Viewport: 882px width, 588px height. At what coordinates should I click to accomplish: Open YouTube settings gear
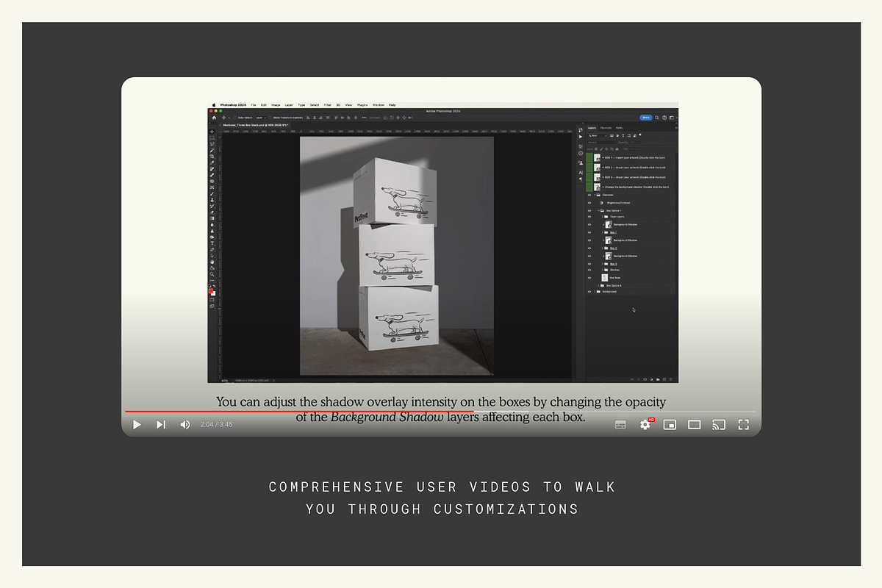point(645,424)
